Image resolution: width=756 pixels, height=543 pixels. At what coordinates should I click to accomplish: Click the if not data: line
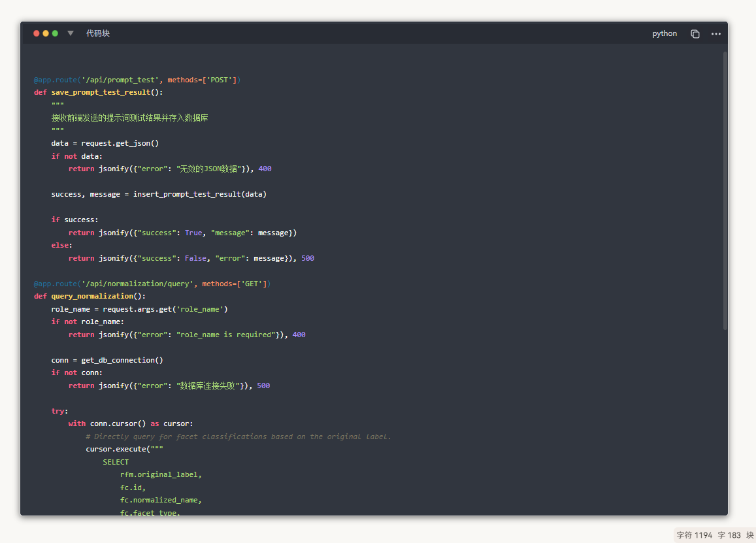76,156
